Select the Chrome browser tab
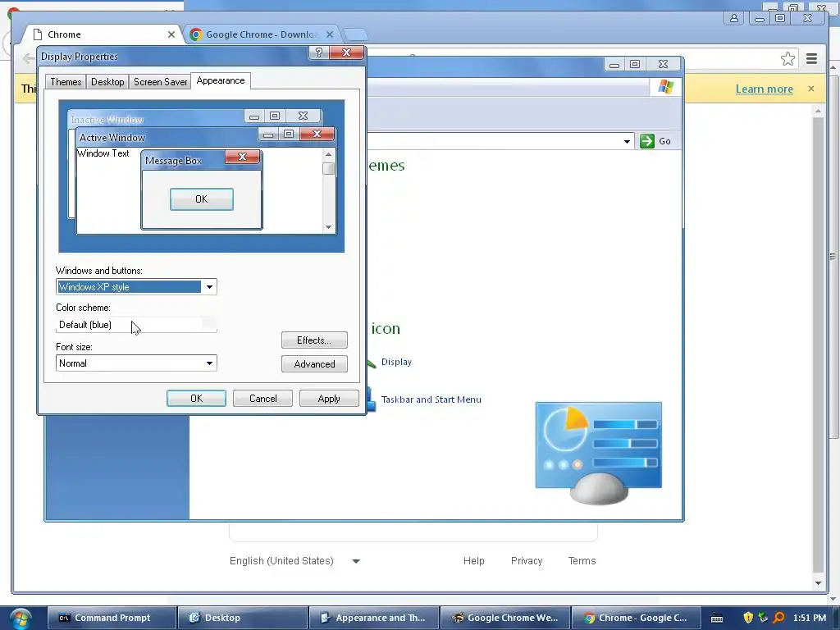Image resolution: width=840 pixels, height=630 pixels. coord(102,34)
